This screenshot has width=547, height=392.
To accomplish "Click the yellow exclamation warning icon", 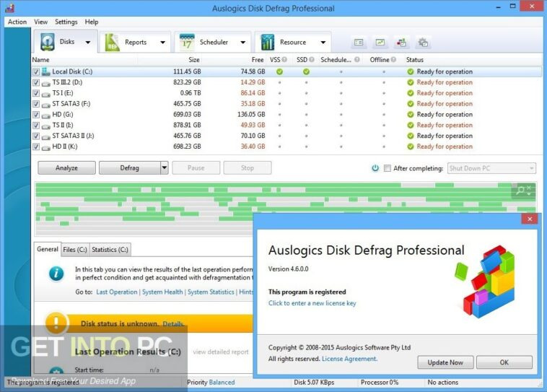I will (x=56, y=323).
